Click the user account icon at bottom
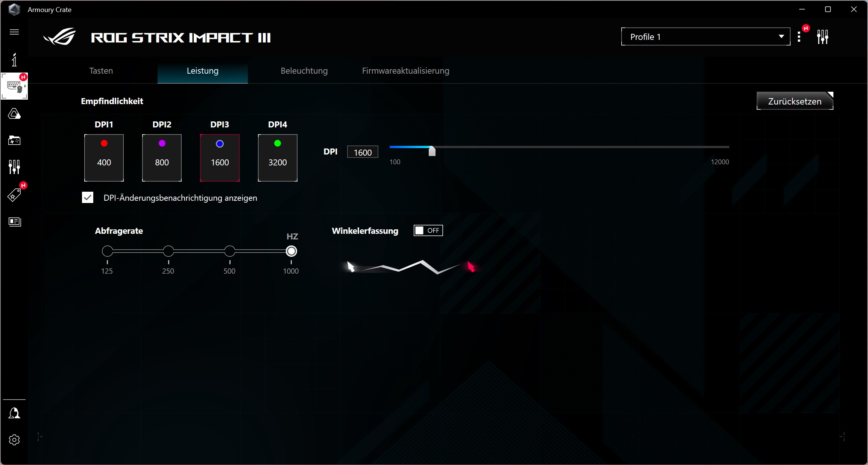The width and height of the screenshot is (868, 465). click(x=14, y=413)
